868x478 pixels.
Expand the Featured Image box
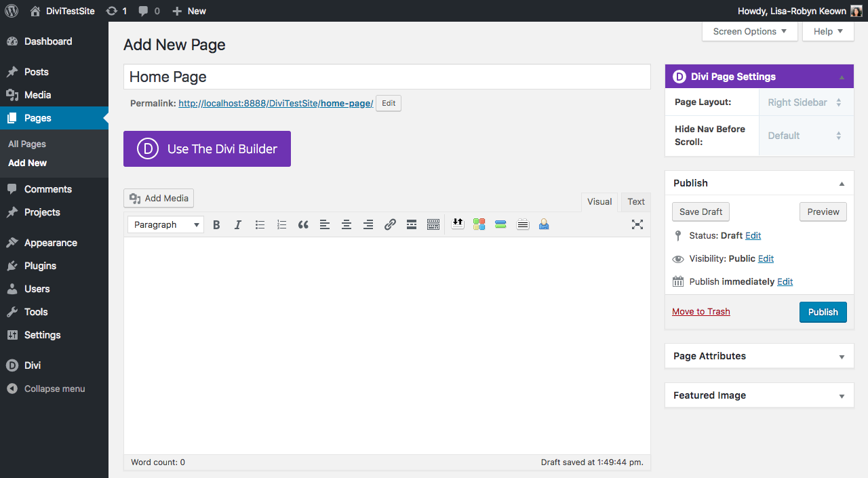(x=842, y=396)
